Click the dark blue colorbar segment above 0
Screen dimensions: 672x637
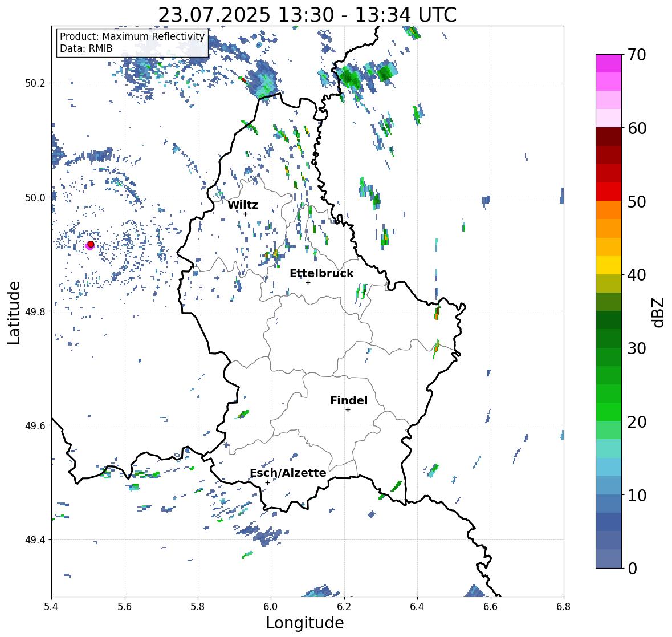click(609, 559)
